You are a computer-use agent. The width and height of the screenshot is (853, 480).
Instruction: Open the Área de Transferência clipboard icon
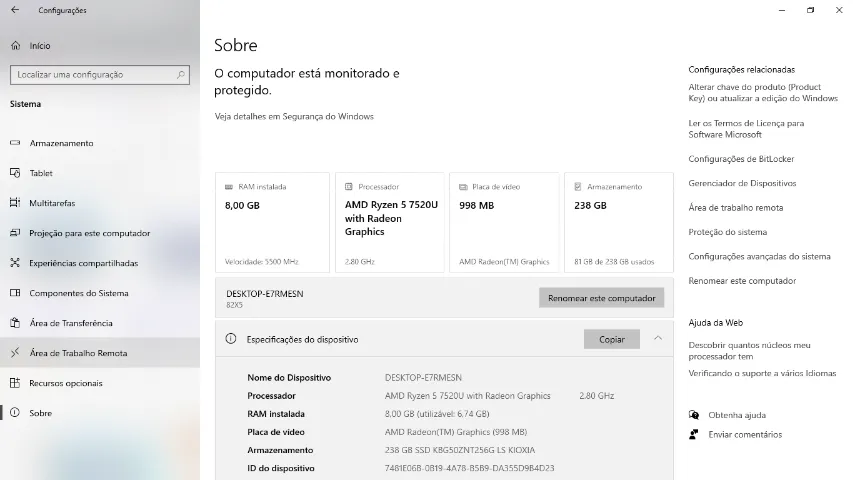click(x=15, y=323)
